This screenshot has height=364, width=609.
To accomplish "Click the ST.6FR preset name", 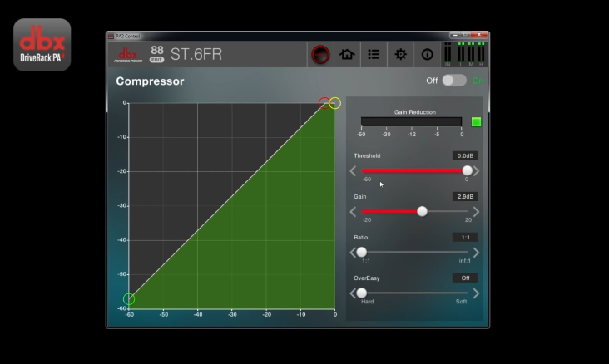I will pos(196,55).
